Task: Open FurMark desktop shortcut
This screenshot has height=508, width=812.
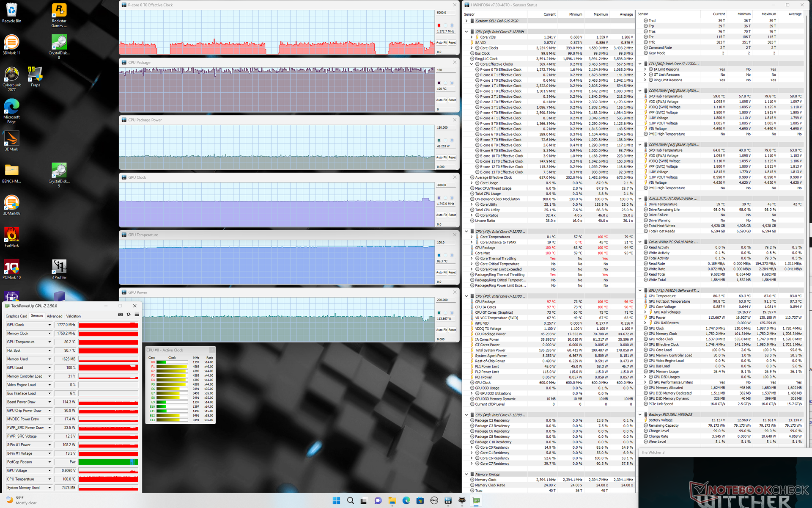Action: pyautogui.click(x=11, y=237)
